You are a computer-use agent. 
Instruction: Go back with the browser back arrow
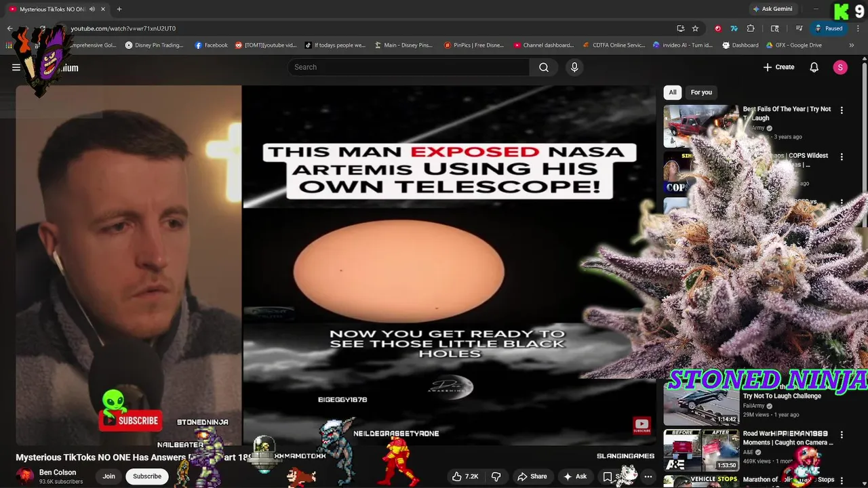click(9, 28)
